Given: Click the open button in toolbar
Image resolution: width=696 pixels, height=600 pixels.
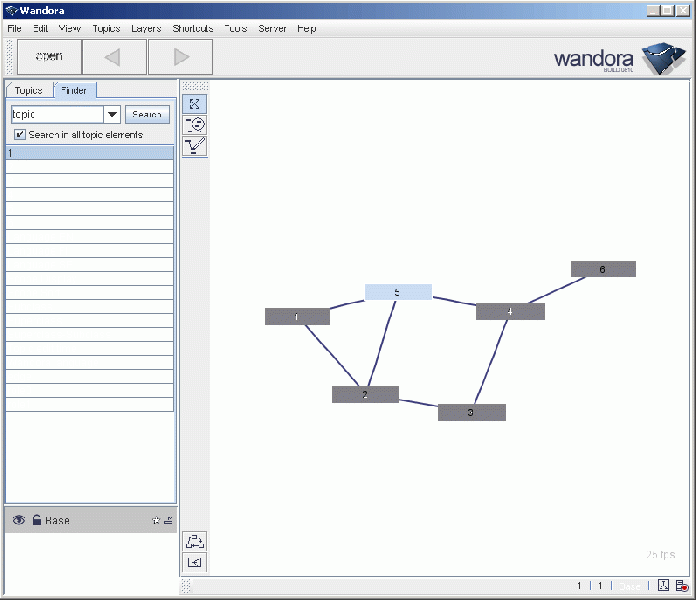Looking at the screenshot, I should click(x=48, y=57).
